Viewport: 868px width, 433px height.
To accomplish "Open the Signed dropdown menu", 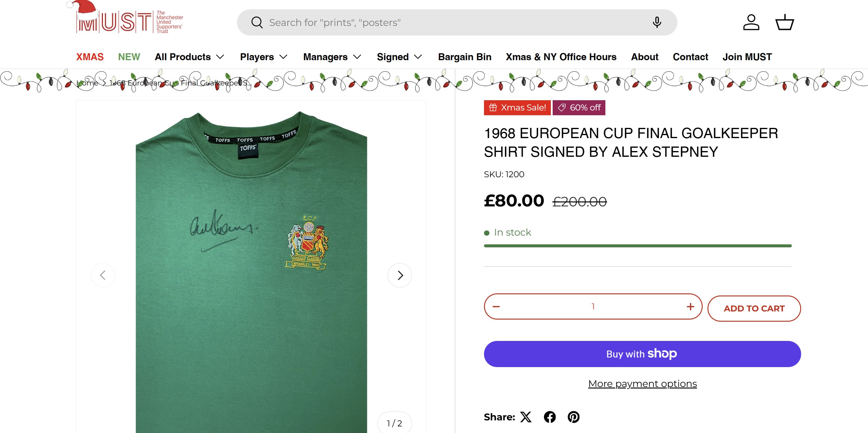I will click(399, 57).
